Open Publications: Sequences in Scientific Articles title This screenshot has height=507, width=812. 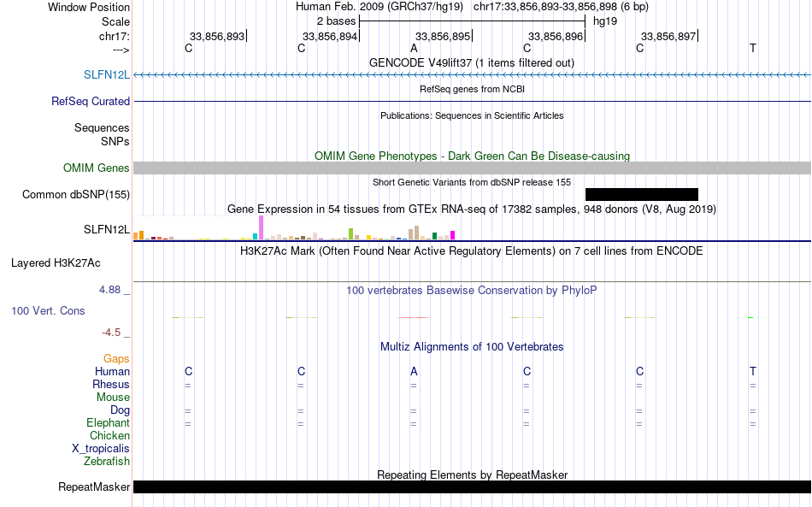(x=472, y=115)
